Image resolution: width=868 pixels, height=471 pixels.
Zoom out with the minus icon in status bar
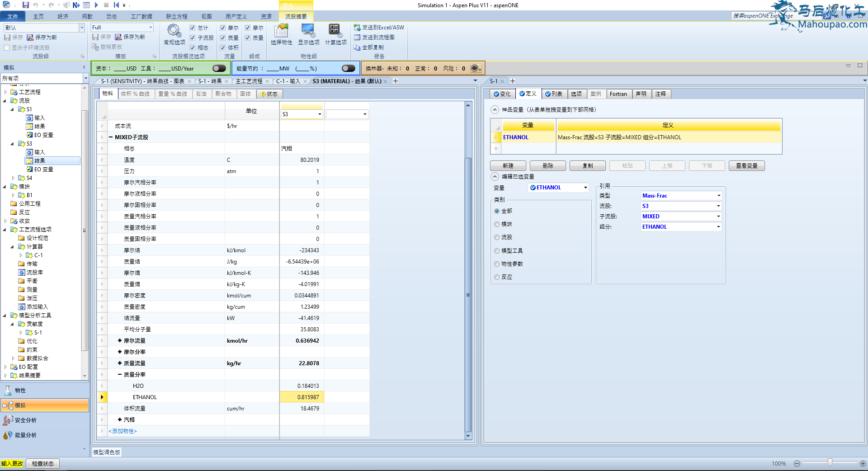[797, 464]
